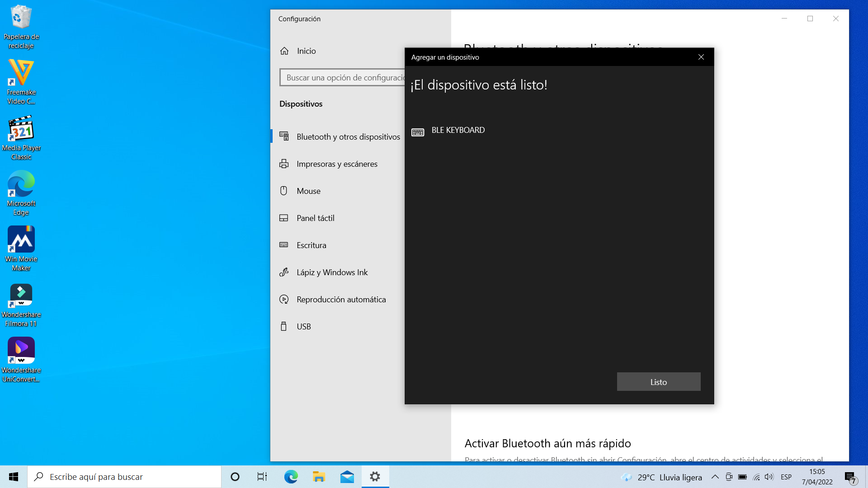This screenshot has width=868, height=488.
Task: Close the Agregar un dispositivo dialog
Action: pos(701,57)
